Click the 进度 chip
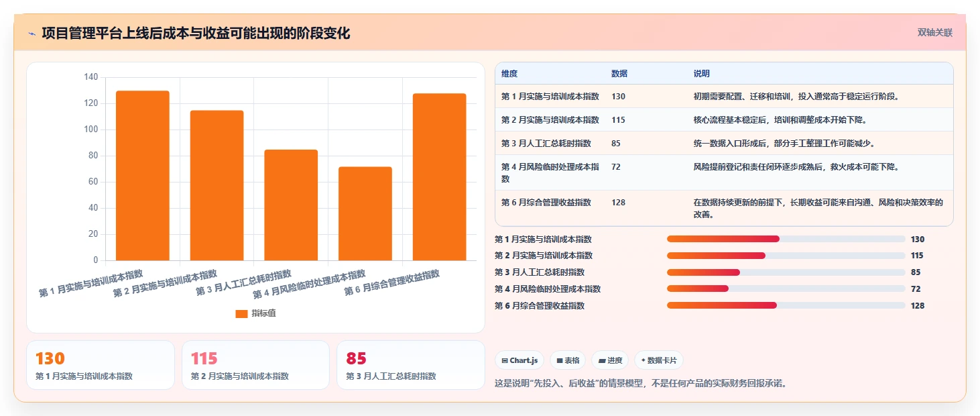This screenshot has width=980, height=416. pyautogui.click(x=610, y=360)
